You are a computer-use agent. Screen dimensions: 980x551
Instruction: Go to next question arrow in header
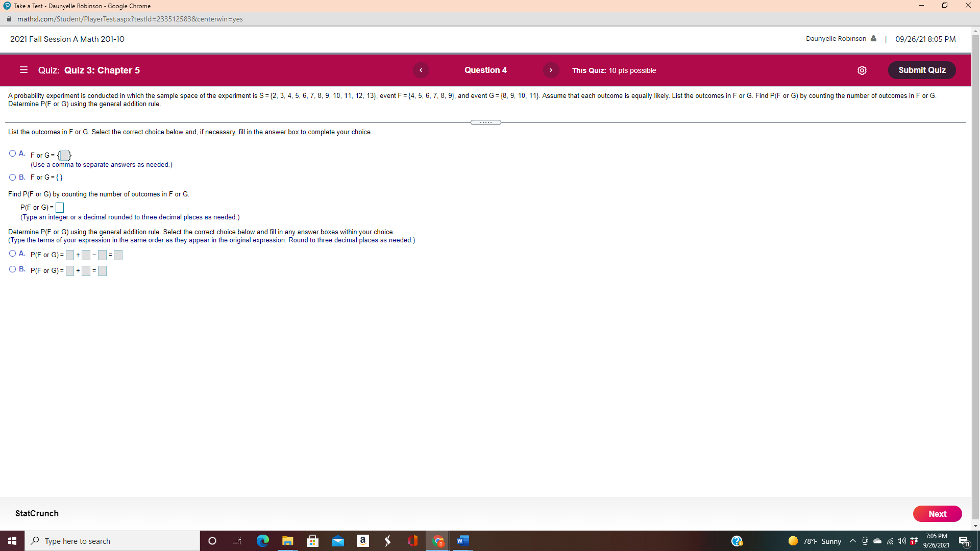click(551, 70)
